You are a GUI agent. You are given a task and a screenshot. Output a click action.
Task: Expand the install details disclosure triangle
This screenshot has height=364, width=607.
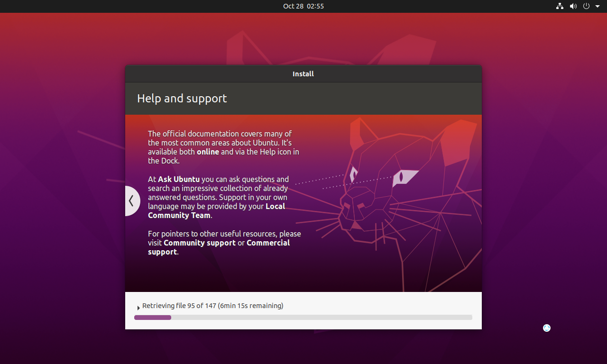[138, 308]
